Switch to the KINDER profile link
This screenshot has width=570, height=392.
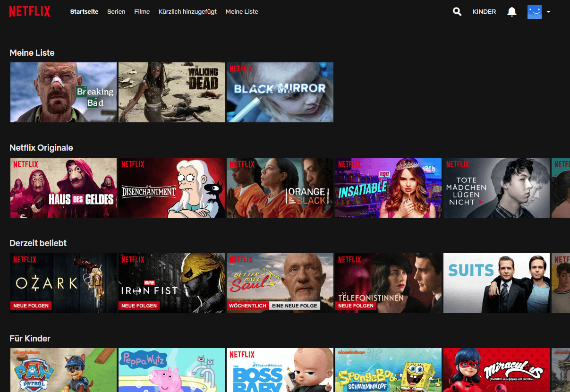tap(484, 12)
